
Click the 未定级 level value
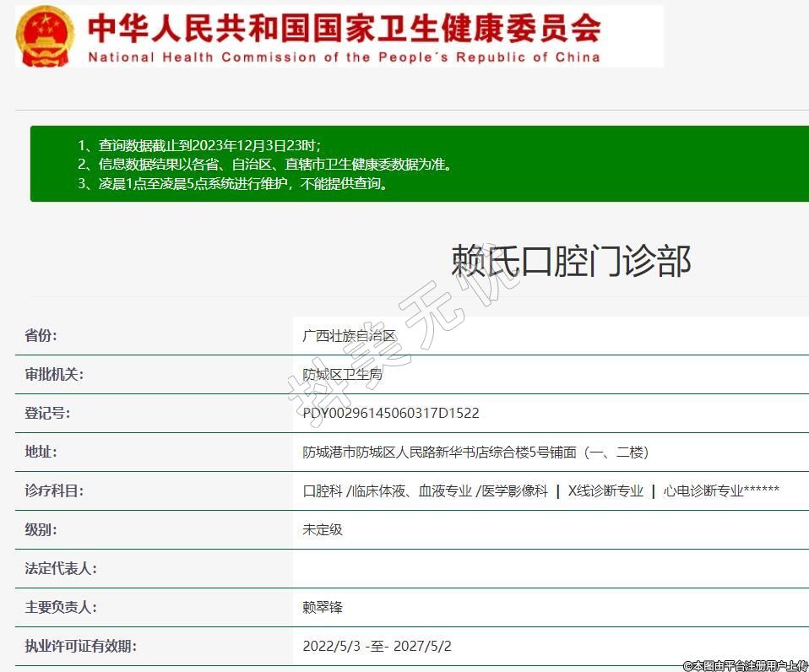323,529
